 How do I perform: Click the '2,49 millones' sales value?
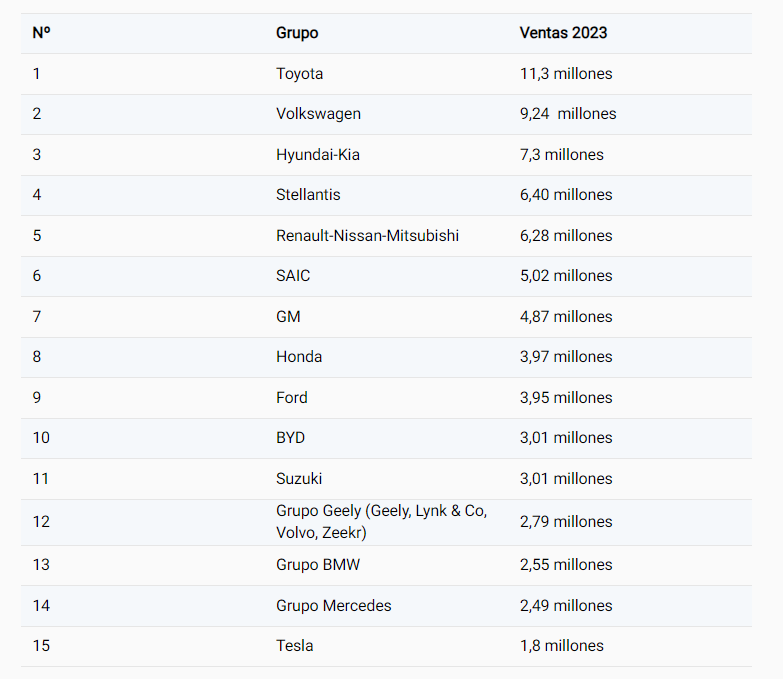pyautogui.click(x=566, y=606)
